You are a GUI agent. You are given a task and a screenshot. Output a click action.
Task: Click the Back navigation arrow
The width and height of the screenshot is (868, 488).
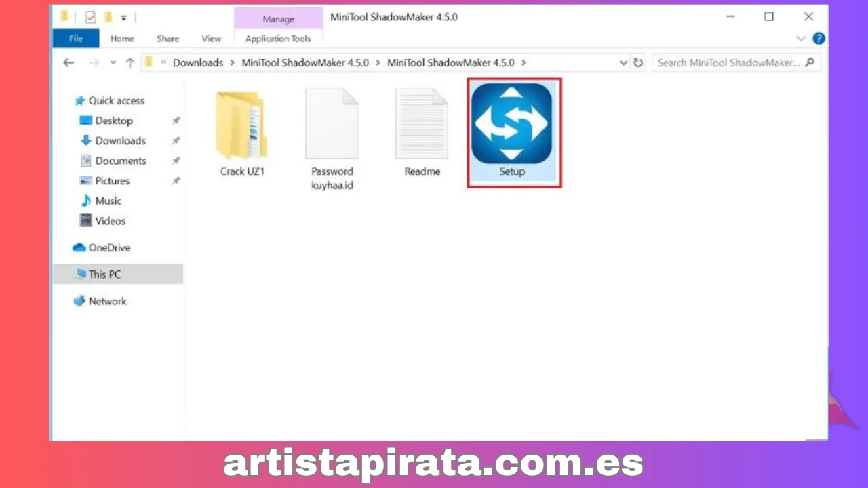pyautogui.click(x=68, y=62)
